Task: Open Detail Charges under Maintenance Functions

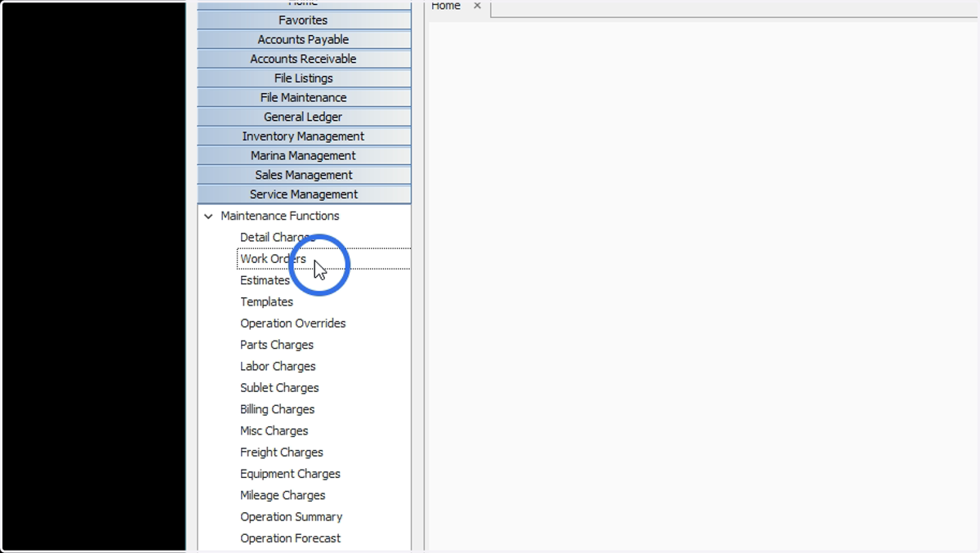Action: [x=277, y=237]
